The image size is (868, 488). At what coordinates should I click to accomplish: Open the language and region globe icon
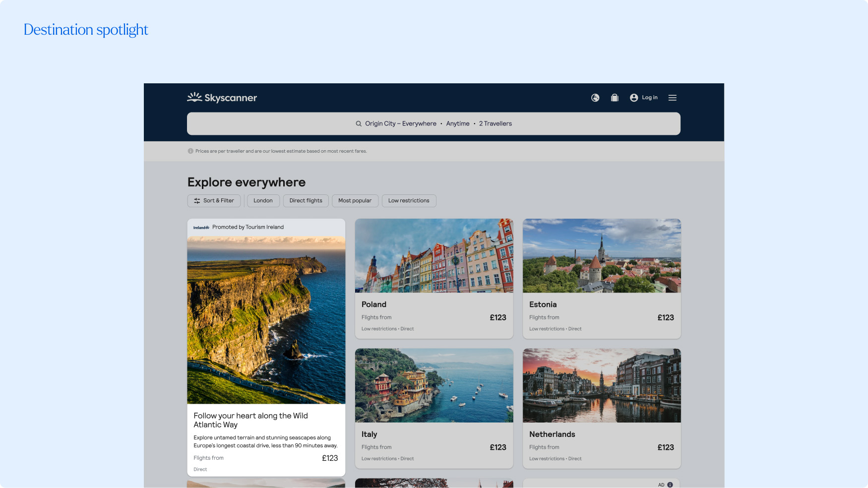point(595,98)
